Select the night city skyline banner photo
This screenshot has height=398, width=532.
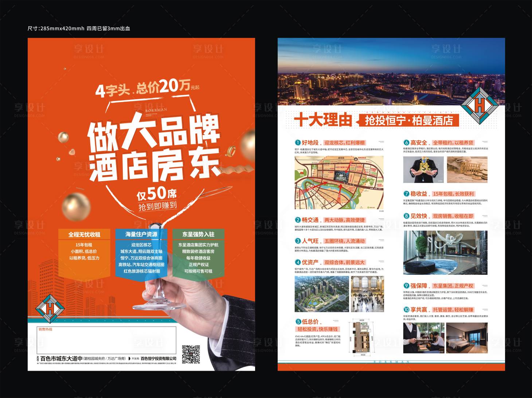point(391,71)
